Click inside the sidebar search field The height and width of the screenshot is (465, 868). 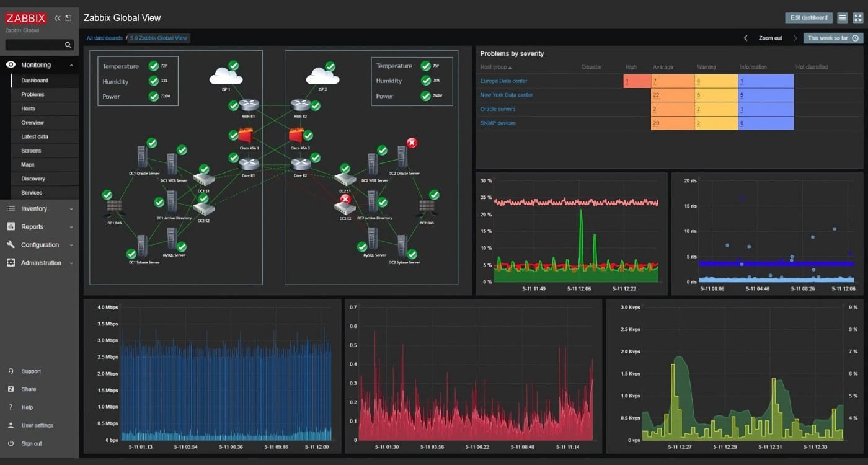(x=34, y=45)
